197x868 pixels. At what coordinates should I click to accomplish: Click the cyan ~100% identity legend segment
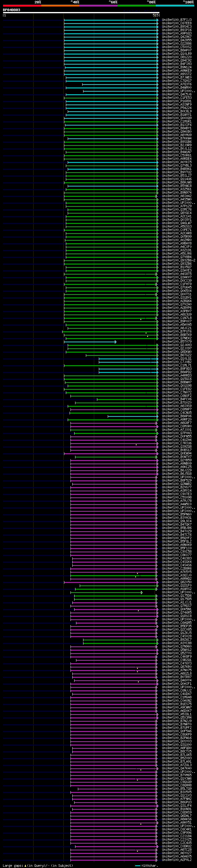click(x=175, y=6)
